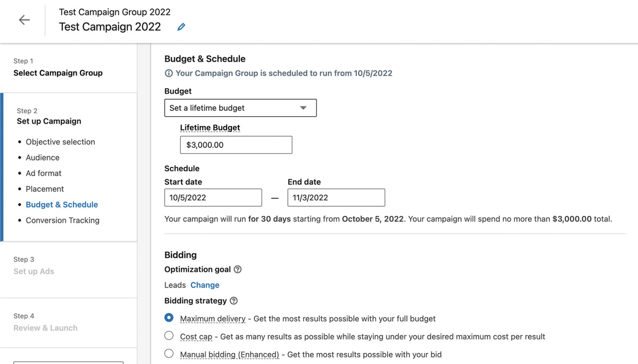The height and width of the screenshot is (364, 638).
Task: Click the info icon beside campaign group schedule
Action: pyautogui.click(x=169, y=73)
